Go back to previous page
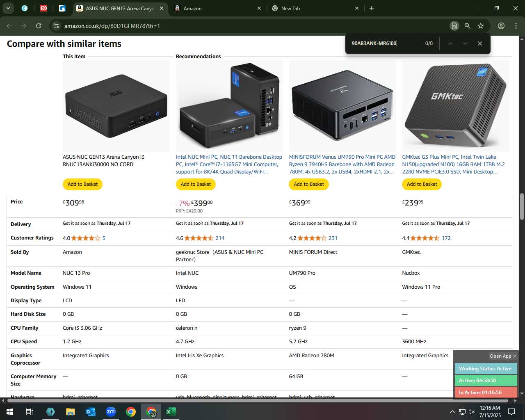 9,26
